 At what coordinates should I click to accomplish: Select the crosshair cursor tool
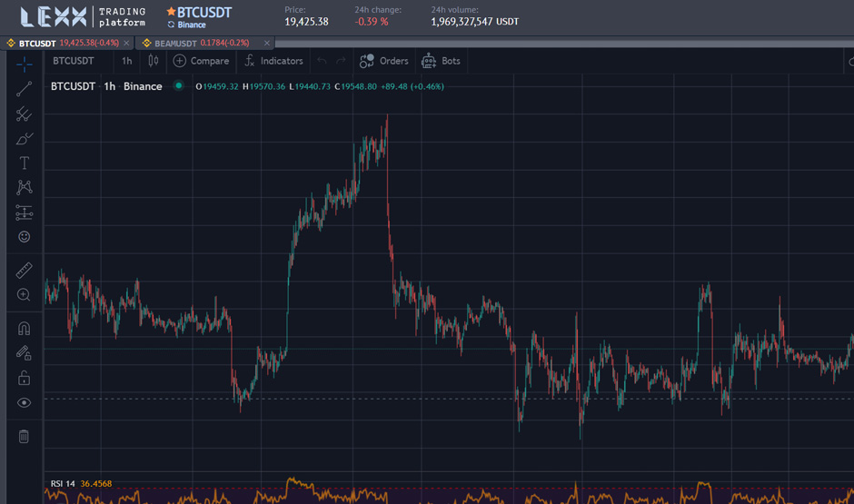[x=24, y=63]
